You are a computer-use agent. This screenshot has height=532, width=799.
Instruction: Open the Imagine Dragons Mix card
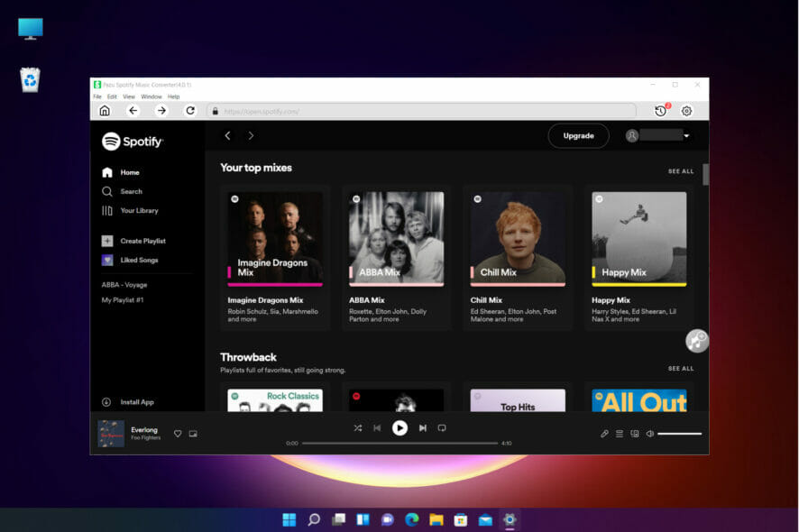pyautogui.click(x=275, y=258)
